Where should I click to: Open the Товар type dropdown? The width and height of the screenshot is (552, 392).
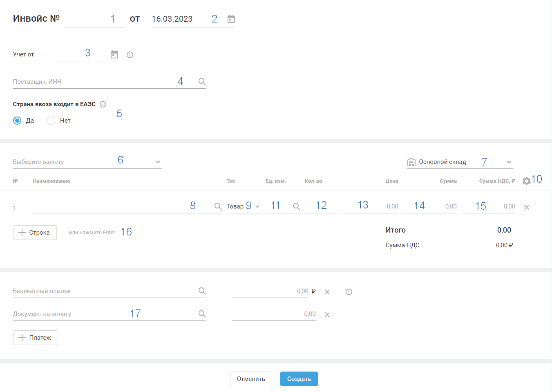(244, 206)
